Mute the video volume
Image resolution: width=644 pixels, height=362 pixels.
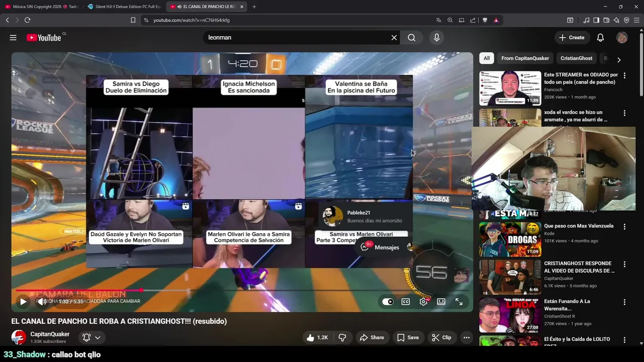(x=42, y=302)
